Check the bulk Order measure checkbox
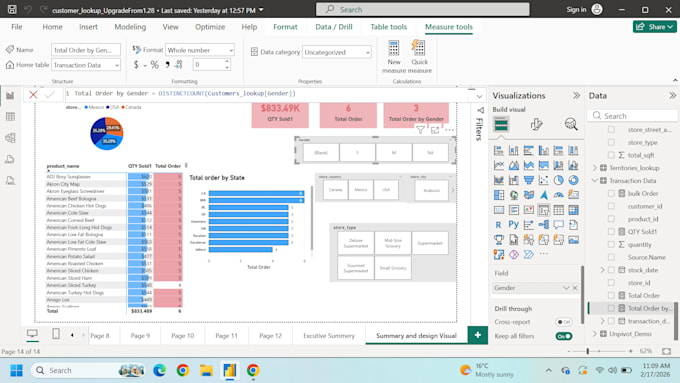This screenshot has height=383, width=680. [611, 193]
